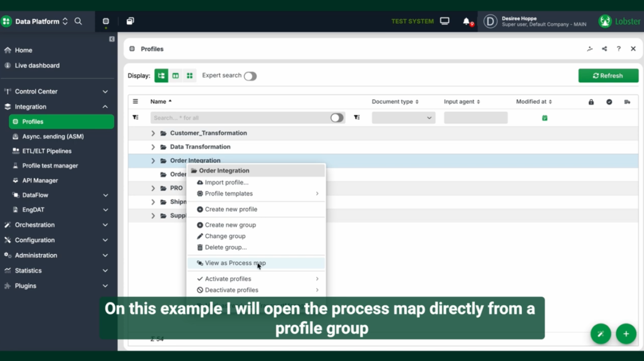Expand the Customer_Transformation folder

point(153,133)
